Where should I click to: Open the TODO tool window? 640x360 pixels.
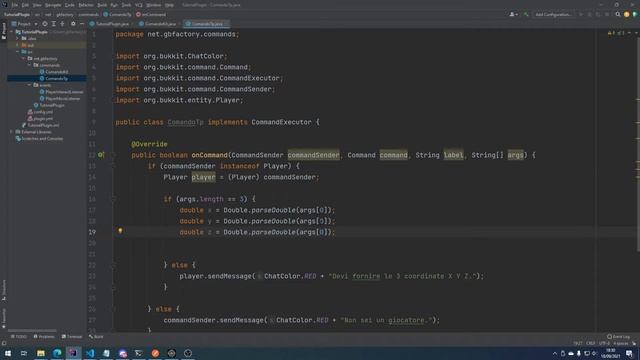pos(18,336)
